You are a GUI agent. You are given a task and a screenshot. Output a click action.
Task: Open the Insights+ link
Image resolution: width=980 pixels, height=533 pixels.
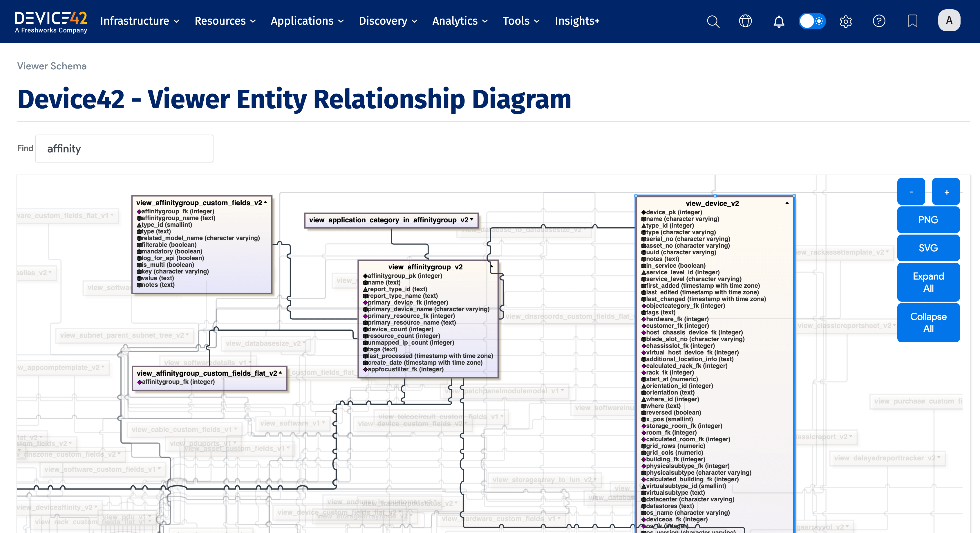coord(577,21)
